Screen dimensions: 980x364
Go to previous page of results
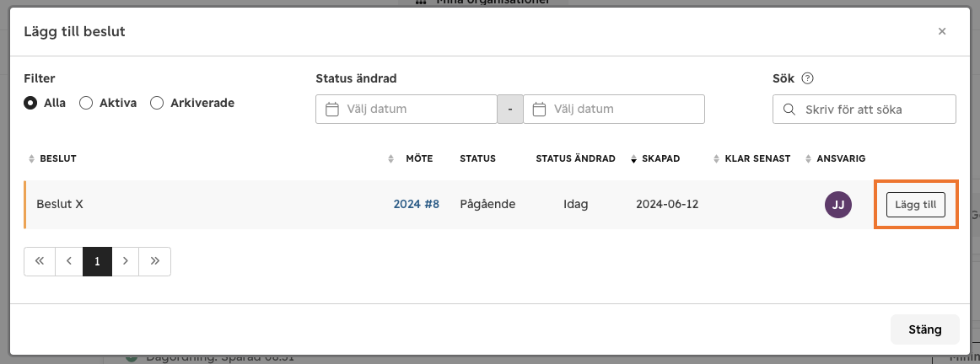[69, 261]
